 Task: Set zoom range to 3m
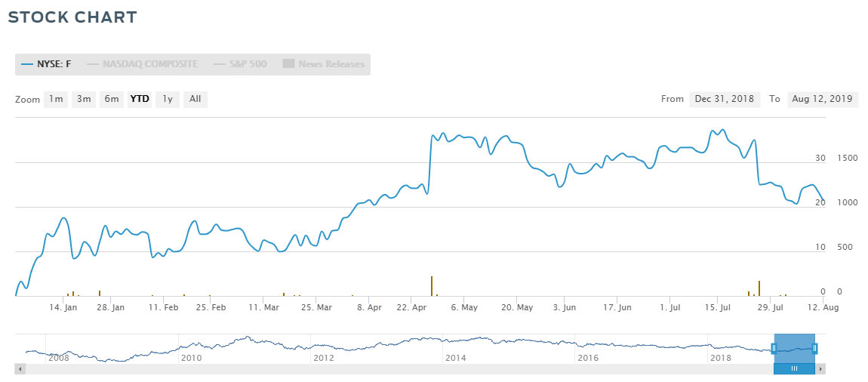[x=84, y=99]
